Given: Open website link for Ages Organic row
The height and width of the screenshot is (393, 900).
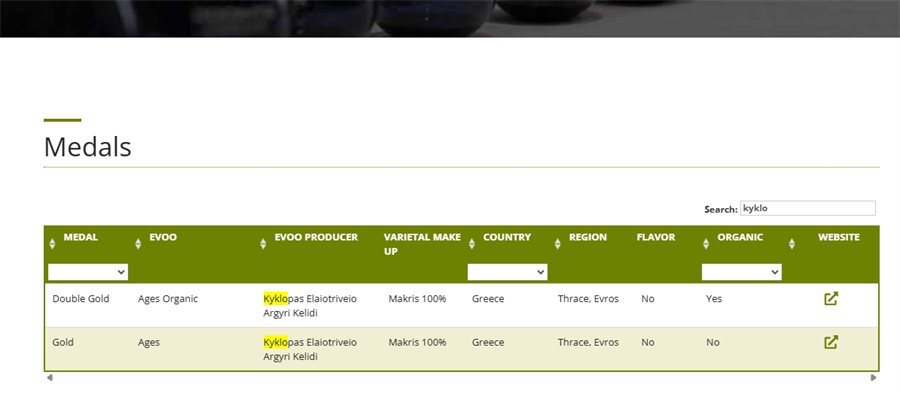Looking at the screenshot, I should 831,299.
